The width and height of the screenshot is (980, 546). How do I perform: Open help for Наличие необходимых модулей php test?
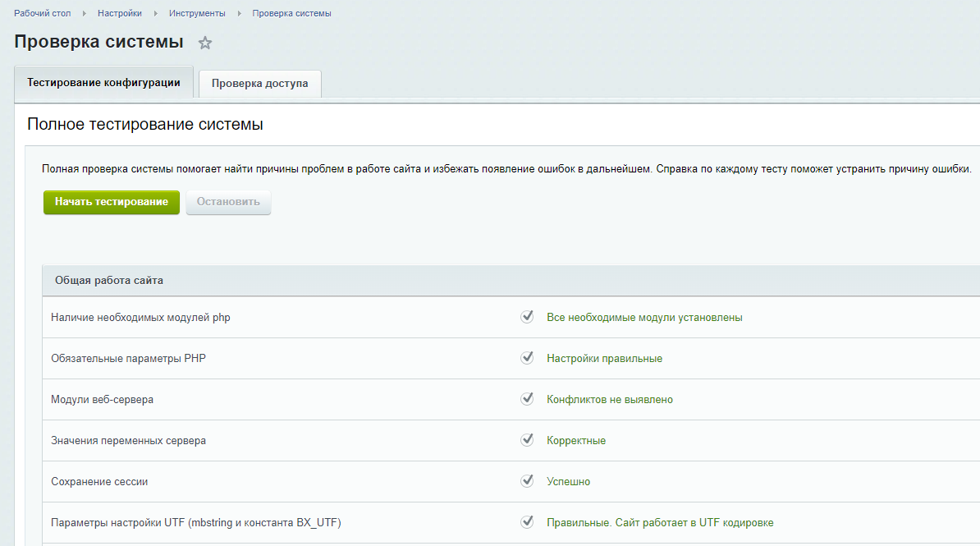point(140,318)
